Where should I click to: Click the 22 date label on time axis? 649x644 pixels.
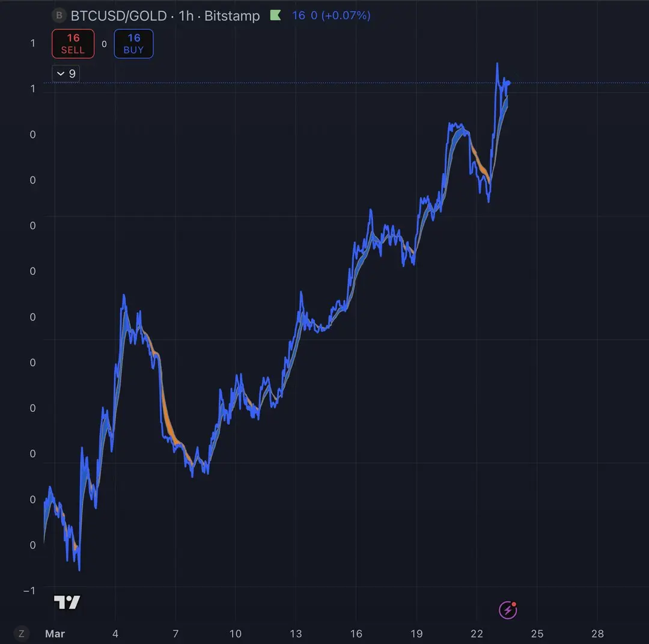(x=477, y=634)
